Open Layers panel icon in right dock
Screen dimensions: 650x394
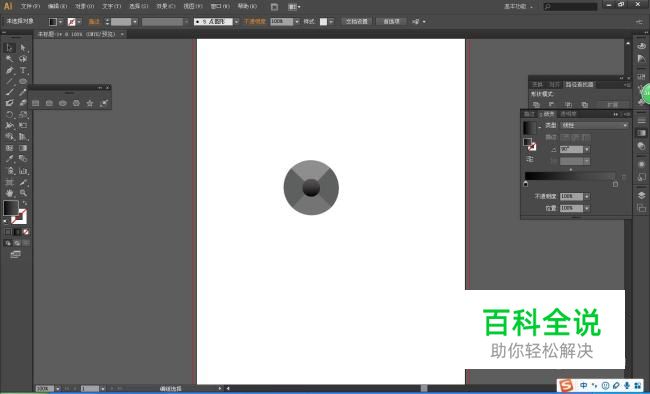coord(641,195)
